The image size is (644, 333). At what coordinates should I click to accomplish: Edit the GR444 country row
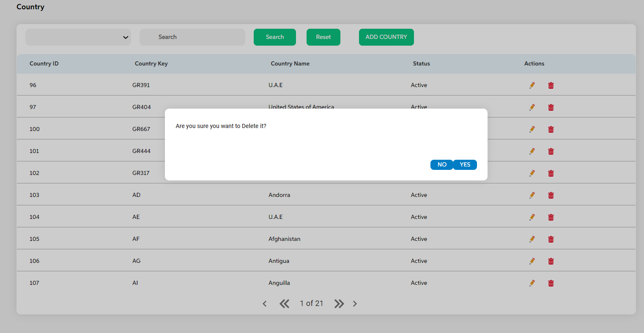click(x=532, y=151)
